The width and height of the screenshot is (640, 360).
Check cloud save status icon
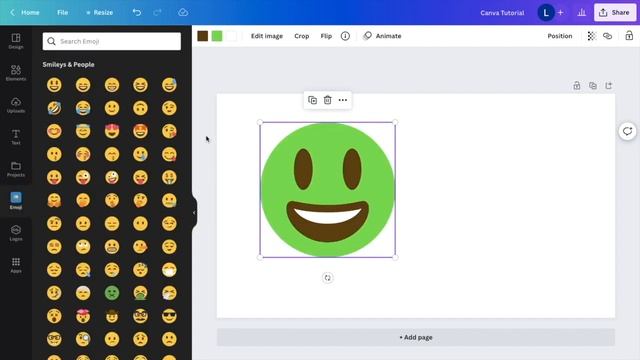click(x=183, y=13)
